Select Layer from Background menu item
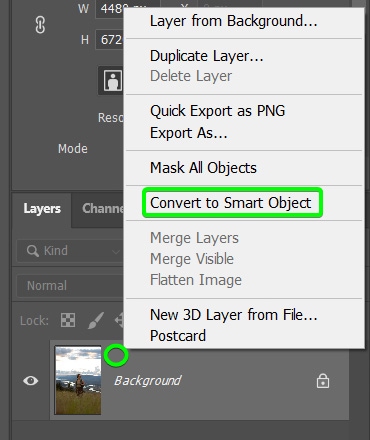This screenshot has height=440, width=370. click(x=233, y=21)
